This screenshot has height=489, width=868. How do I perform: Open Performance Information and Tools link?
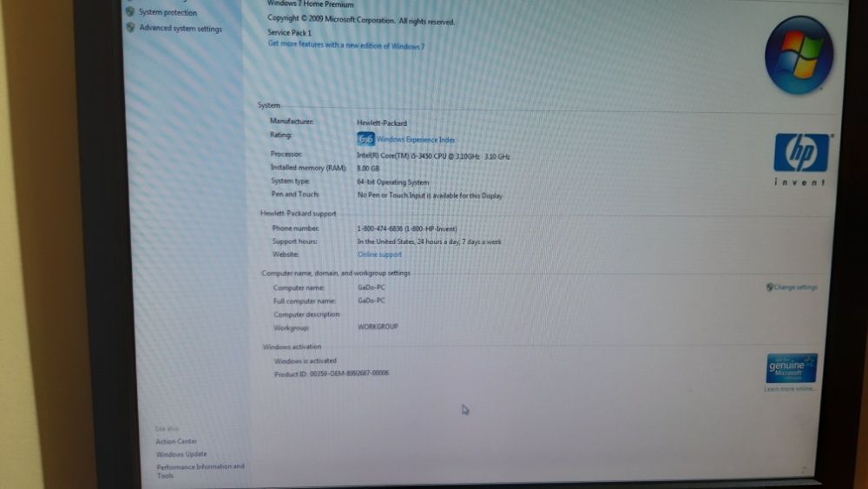point(200,471)
